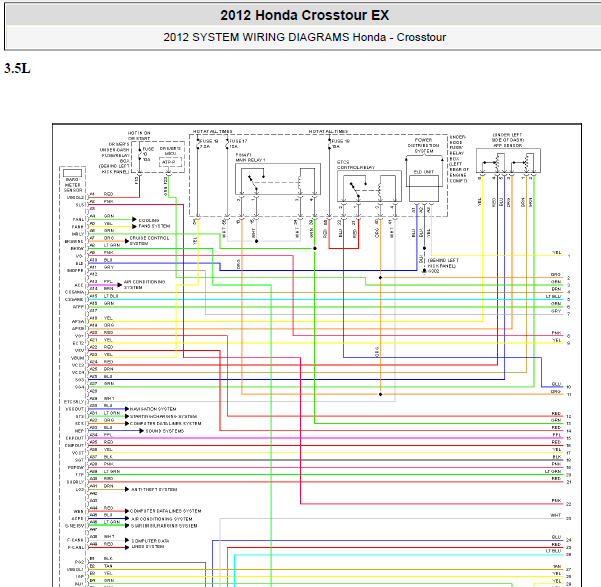The image size is (601, 587).
Task: Click 'PPL' at right-edge wire number 15
Action: click(557, 435)
